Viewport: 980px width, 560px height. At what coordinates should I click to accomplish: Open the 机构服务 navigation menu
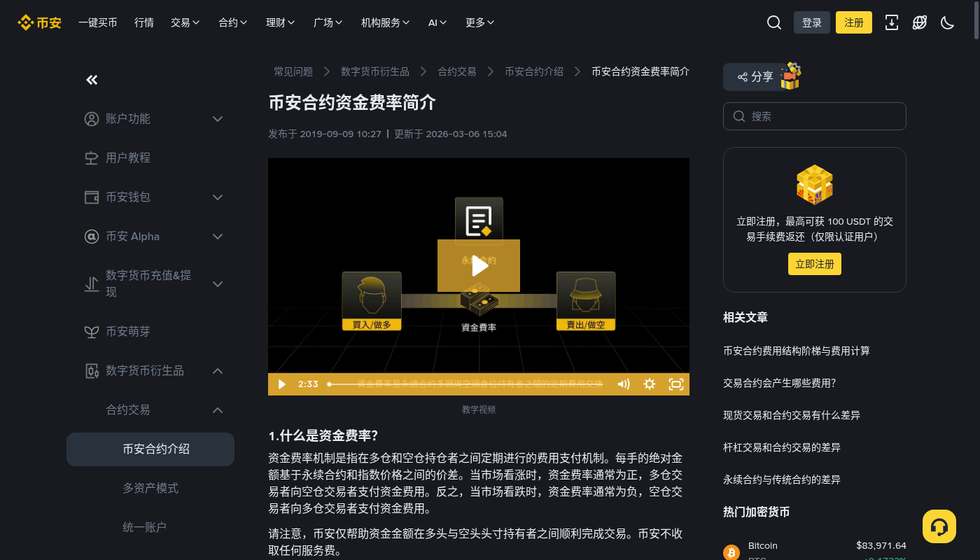pyautogui.click(x=386, y=22)
